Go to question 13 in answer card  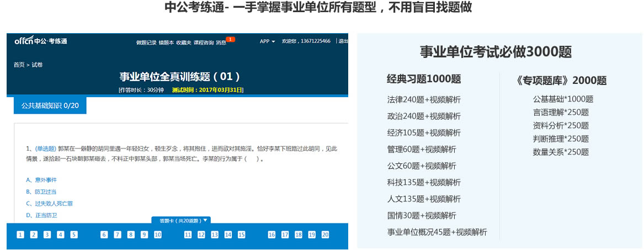[215, 235]
